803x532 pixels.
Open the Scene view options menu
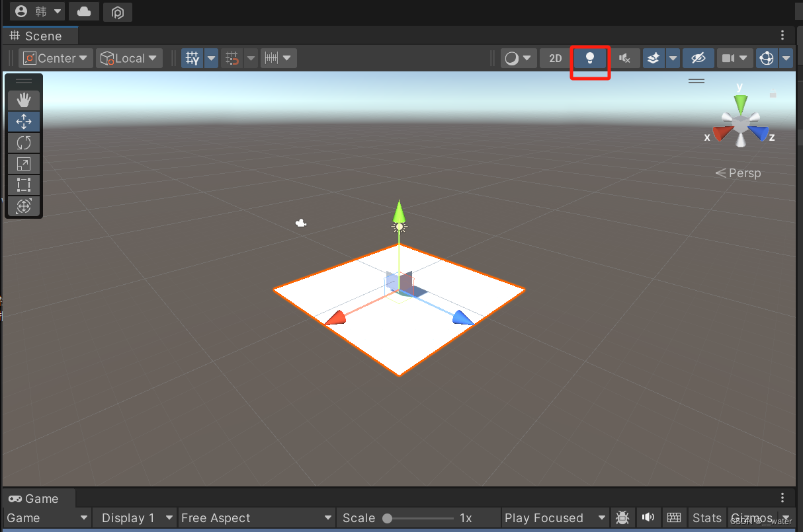tap(782, 35)
